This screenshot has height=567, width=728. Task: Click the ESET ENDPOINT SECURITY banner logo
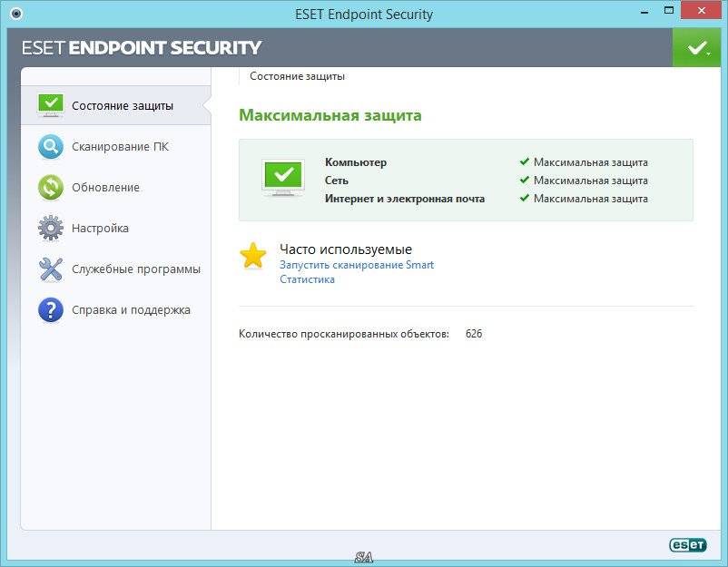point(142,48)
